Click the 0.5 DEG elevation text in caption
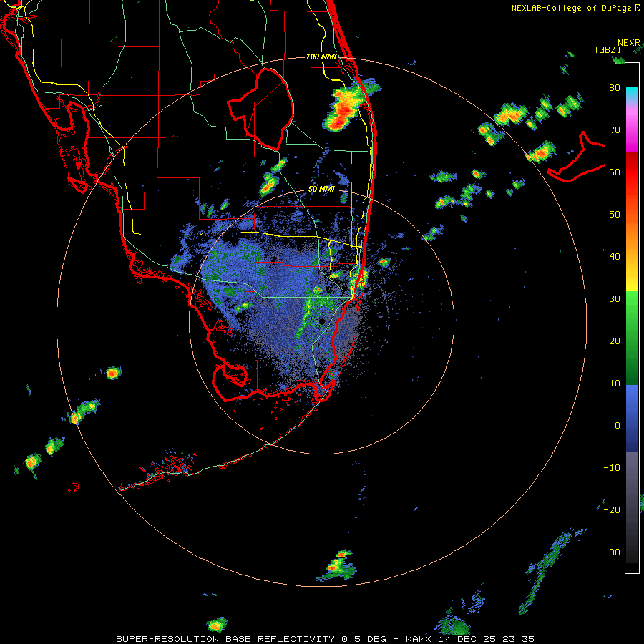This screenshot has width=644, height=644. [364, 639]
